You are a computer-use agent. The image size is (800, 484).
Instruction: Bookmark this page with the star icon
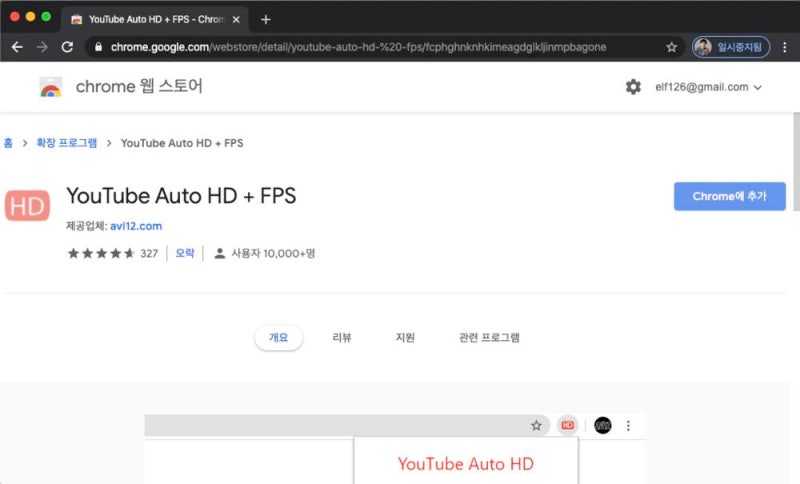tap(671, 47)
